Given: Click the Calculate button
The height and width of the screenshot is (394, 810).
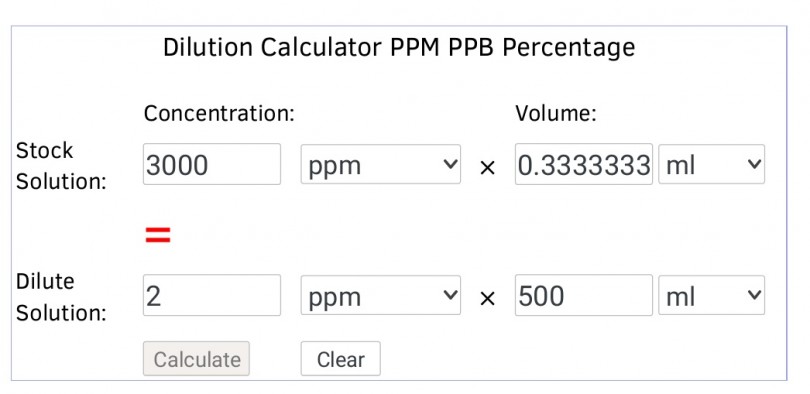Looking at the screenshot, I should point(196,359).
